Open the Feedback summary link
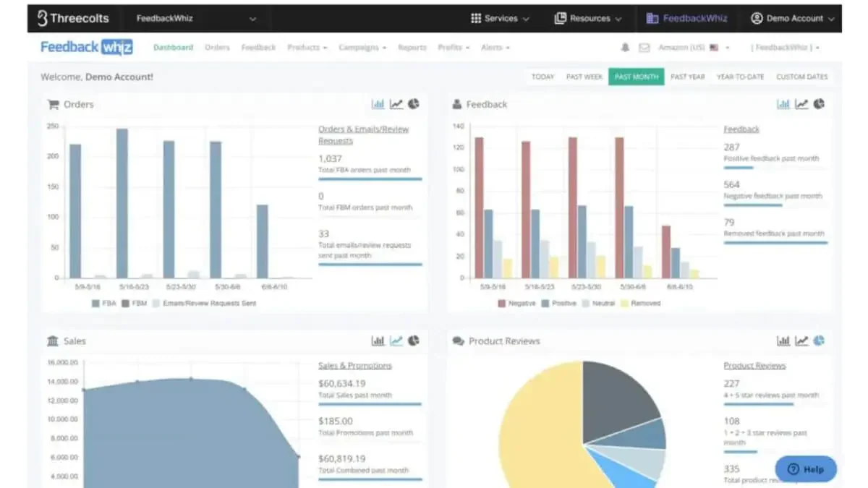The height and width of the screenshot is (488, 868). click(741, 129)
